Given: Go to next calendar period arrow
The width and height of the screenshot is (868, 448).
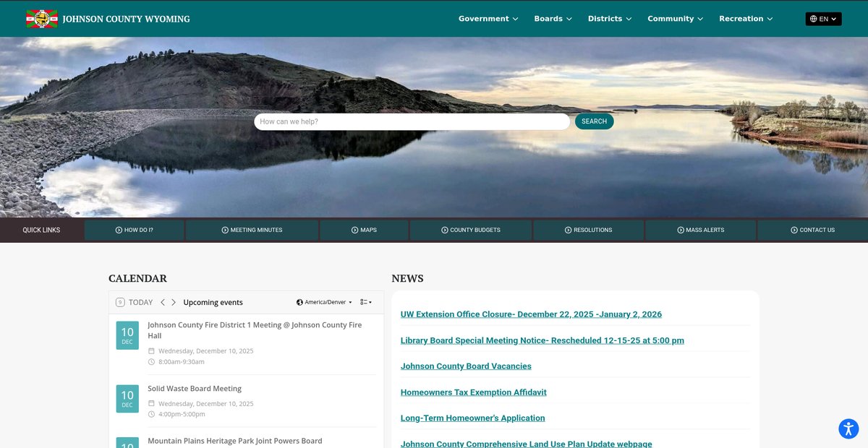Looking at the screenshot, I should [x=174, y=302].
